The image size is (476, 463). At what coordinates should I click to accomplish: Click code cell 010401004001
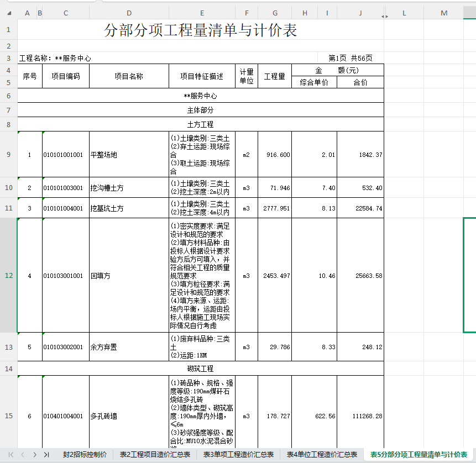[x=66, y=416]
